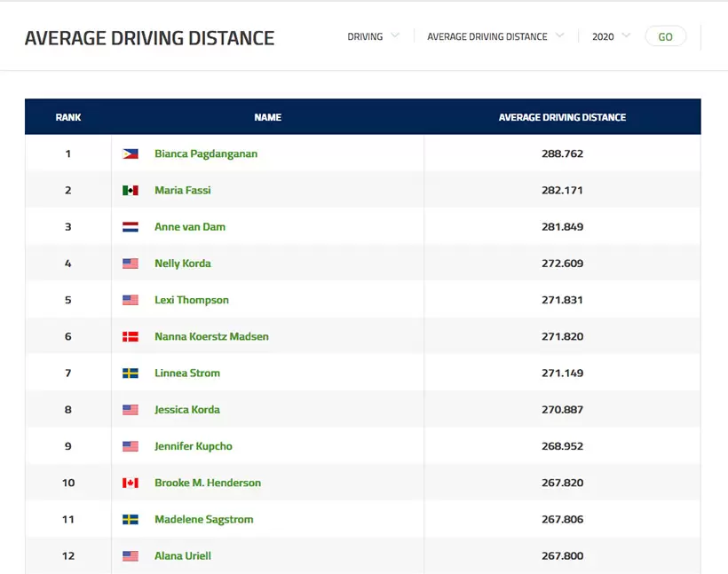Click the USA flag beside Nelly Korda

(131, 263)
